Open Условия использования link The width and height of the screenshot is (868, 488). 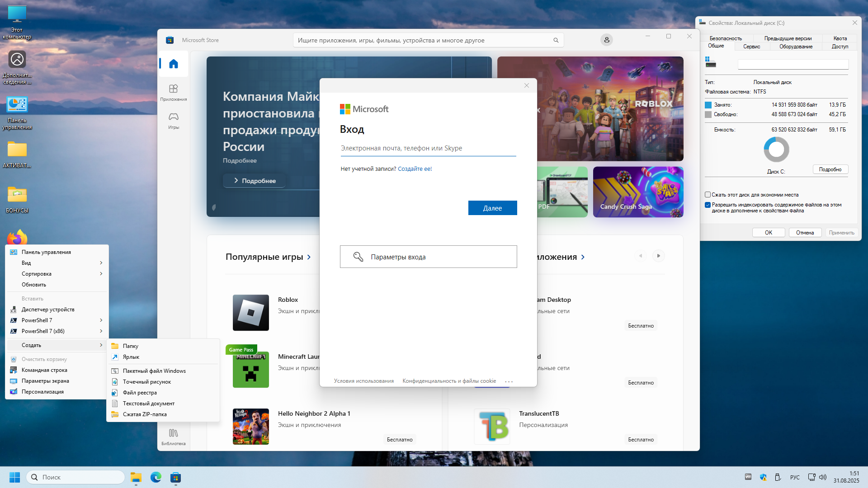(363, 381)
